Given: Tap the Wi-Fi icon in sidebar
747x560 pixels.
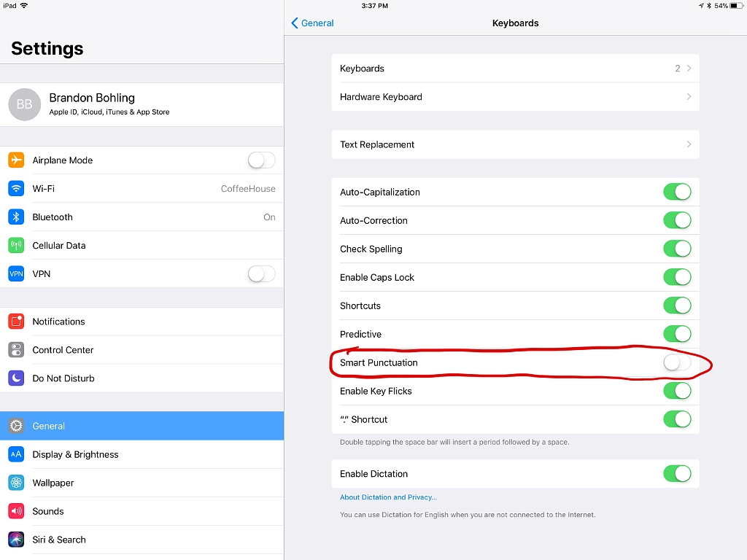Looking at the screenshot, I should 16,189.
